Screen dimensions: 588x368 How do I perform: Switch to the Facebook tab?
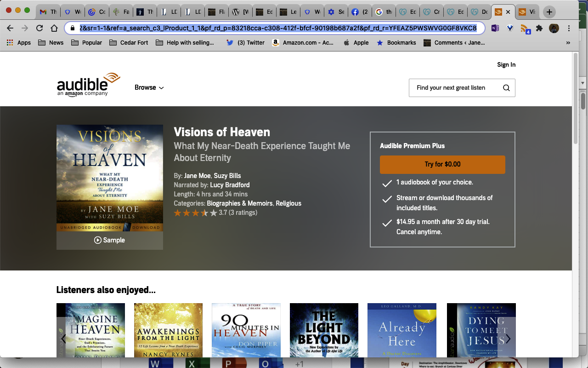click(x=360, y=12)
